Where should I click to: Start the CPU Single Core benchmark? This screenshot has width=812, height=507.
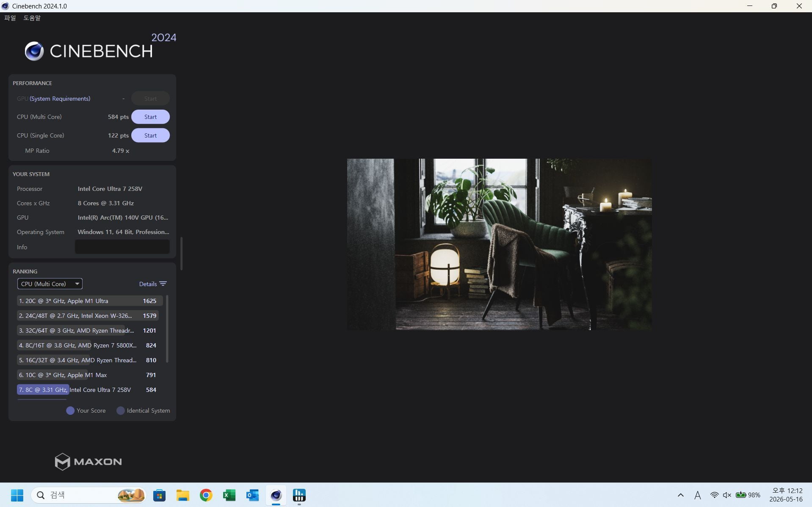[150, 135]
